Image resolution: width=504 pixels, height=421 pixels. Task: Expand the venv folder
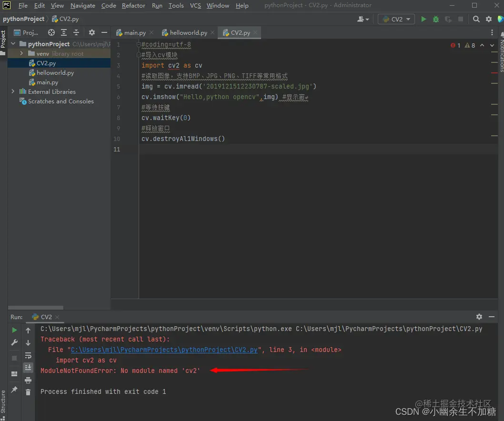click(x=21, y=53)
